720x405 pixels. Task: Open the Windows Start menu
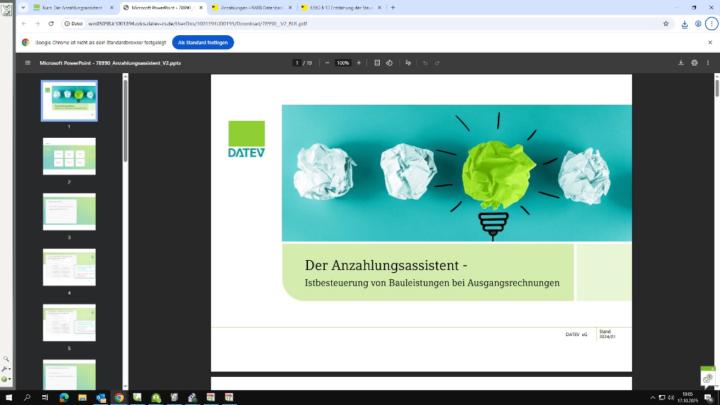pos(9,397)
